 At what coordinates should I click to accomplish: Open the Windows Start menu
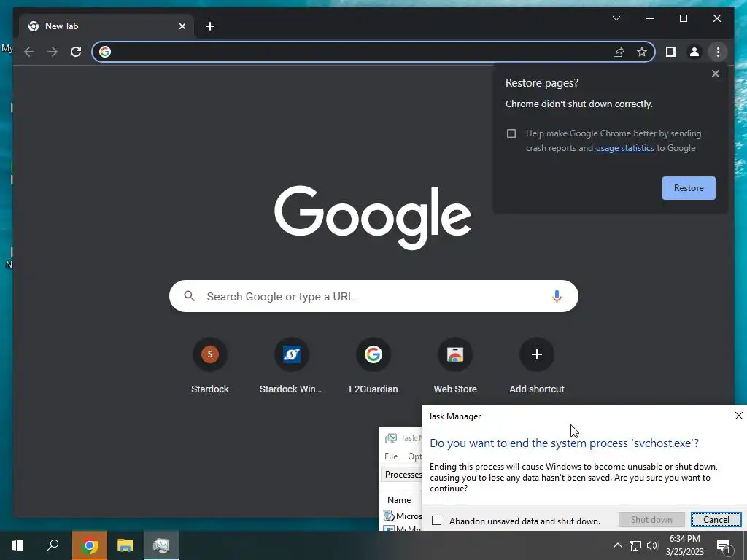tap(18, 545)
